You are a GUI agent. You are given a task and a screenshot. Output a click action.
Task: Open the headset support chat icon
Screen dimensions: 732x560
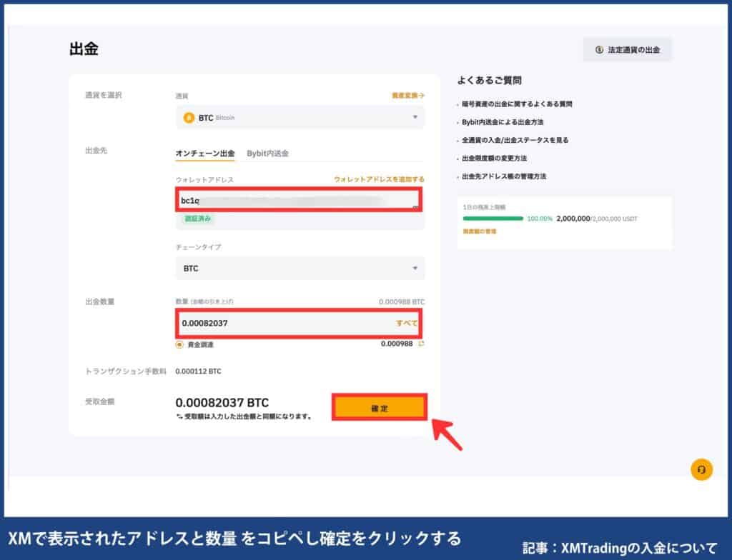pos(701,469)
